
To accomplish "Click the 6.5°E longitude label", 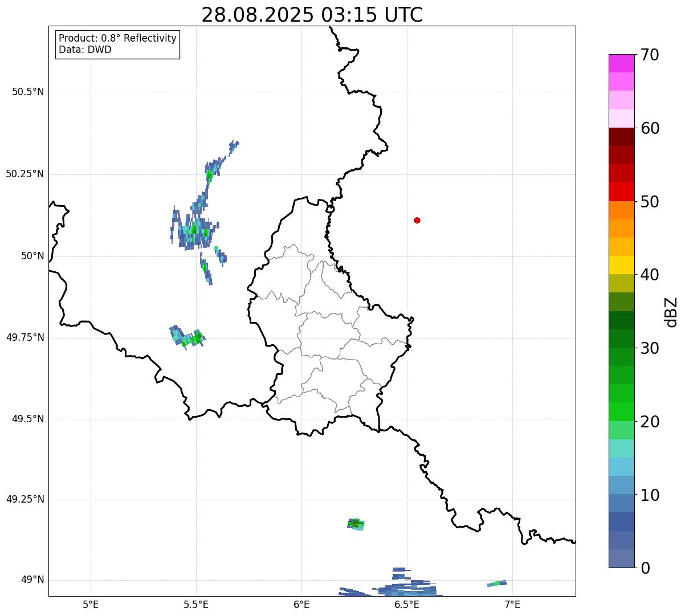I will [407, 604].
